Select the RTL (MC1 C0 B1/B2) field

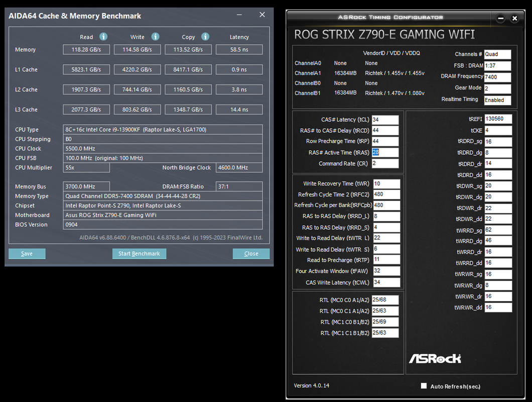coord(385,322)
